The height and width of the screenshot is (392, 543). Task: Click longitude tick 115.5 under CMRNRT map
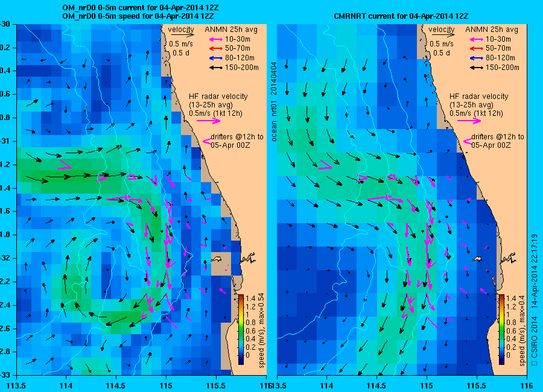[477, 386]
